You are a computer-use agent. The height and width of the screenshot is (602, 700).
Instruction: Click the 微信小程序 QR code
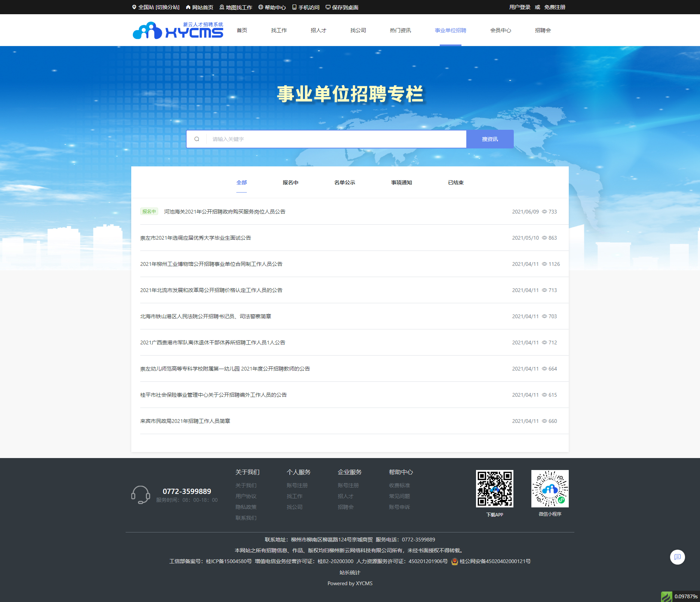pyautogui.click(x=550, y=489)
